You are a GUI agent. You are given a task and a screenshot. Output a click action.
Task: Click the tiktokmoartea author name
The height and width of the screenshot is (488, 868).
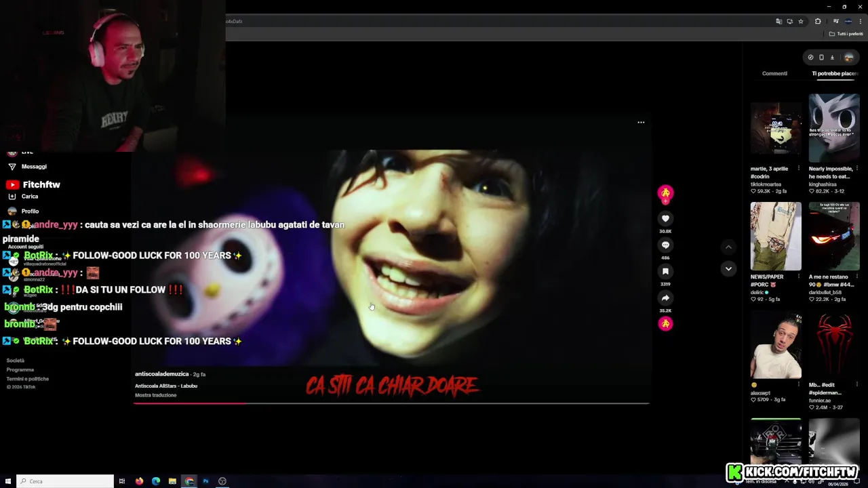766,184
